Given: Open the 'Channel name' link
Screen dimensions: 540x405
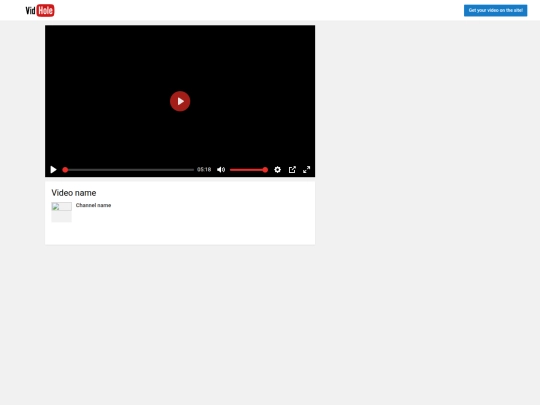Looking at the screenshot, I should 93,205.
